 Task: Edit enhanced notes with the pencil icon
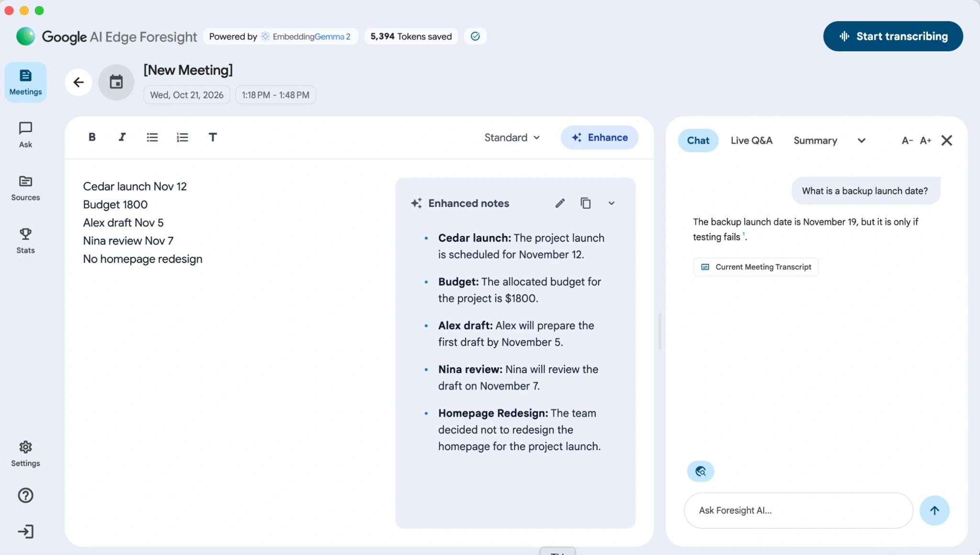coord(560,203)
